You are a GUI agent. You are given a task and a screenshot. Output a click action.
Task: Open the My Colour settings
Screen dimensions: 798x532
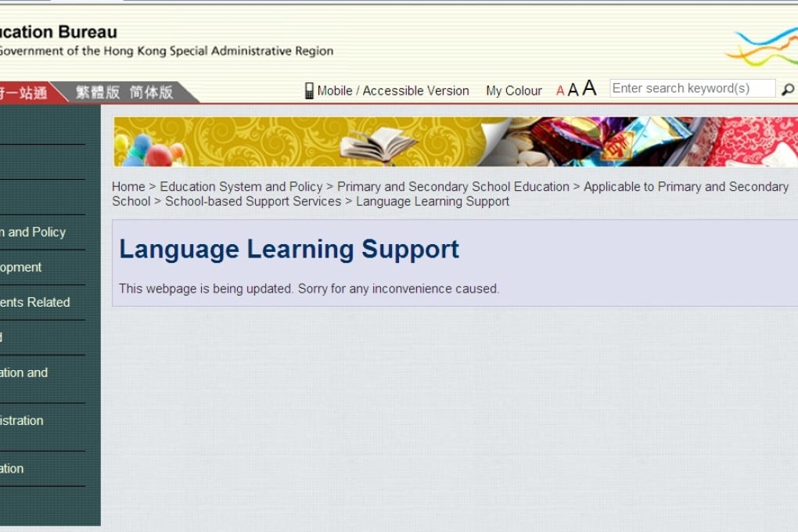pyautogui.click(x=513, y=91)
